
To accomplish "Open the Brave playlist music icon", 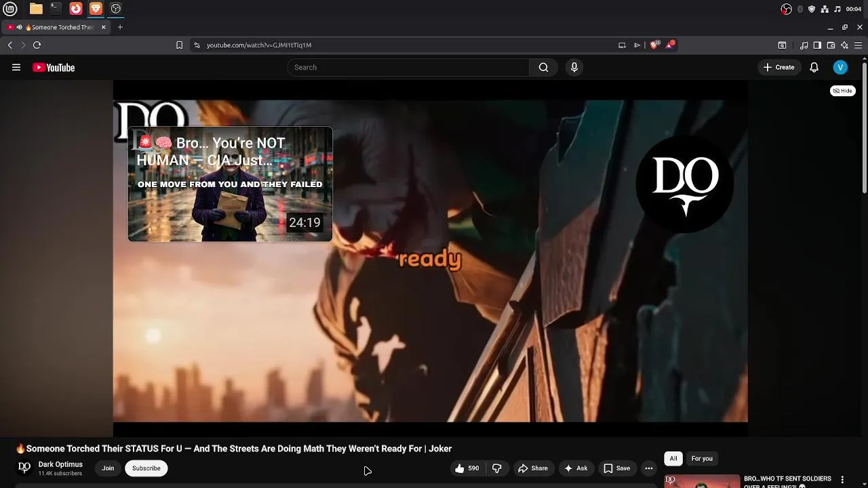I will pyautogui.click(x=804, y=45).
